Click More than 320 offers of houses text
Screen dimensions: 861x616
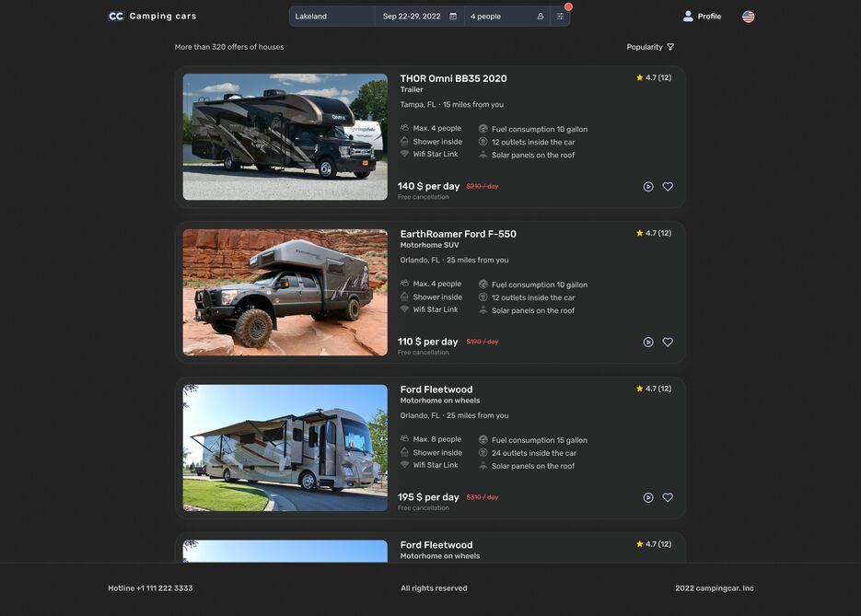(229, 47)
